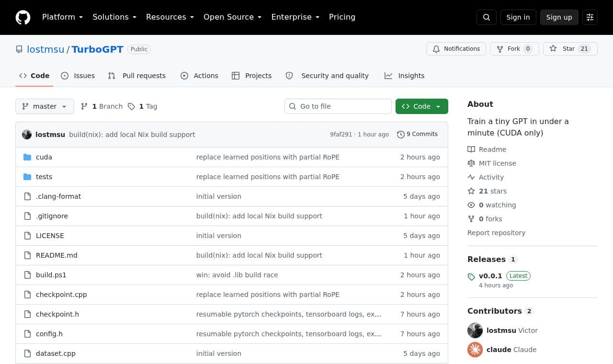Click the .gitignore file icon
This screenshot has height=364, width=613.
[27, 216]
